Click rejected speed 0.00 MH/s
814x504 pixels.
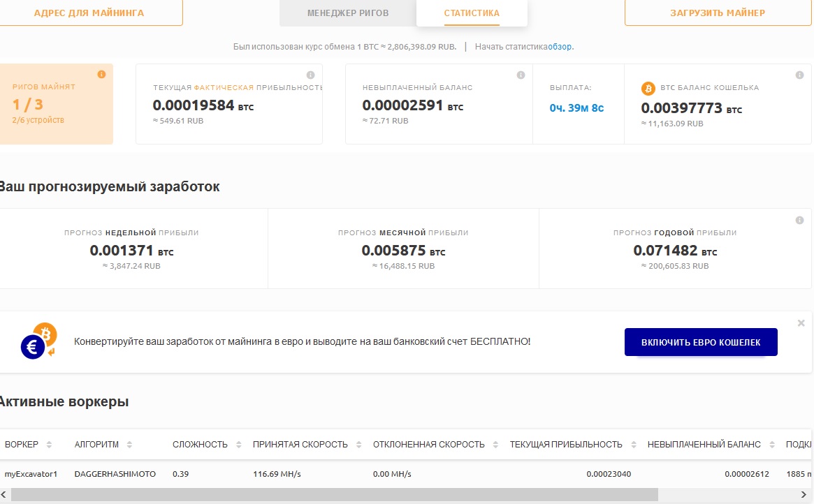point(392,474)
